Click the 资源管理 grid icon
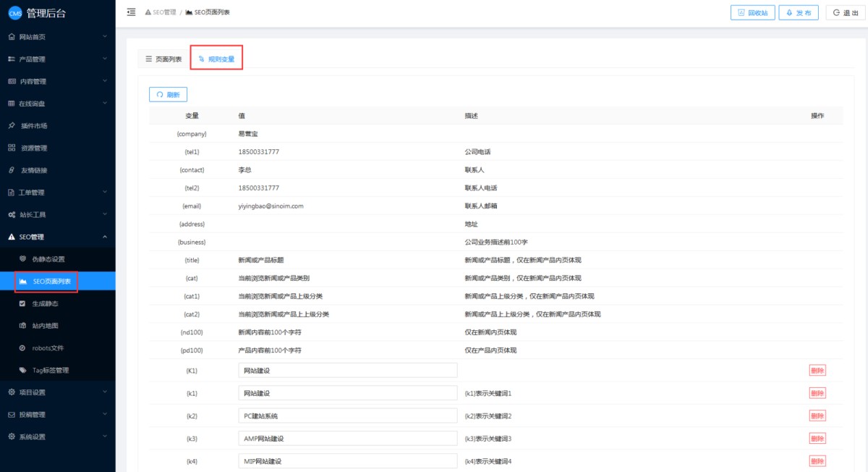Image resolution: width=868 pixels, height=472 pixels. (x=12, y=148)
